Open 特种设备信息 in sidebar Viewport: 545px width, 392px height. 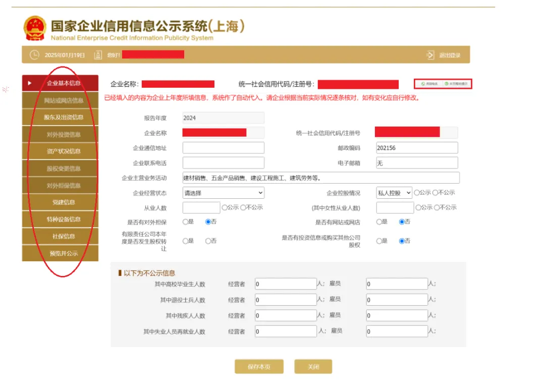pos(60,219)
